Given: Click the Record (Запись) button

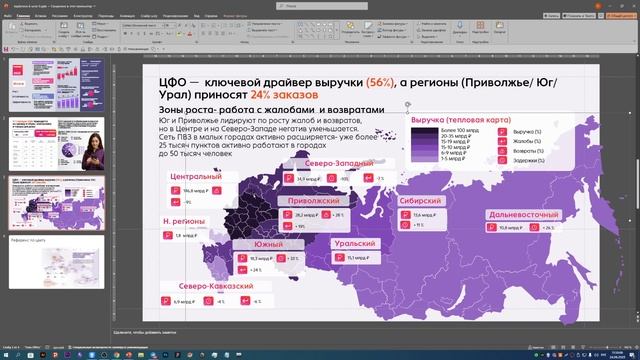Looking at the screenshot, I should point(551,16).
